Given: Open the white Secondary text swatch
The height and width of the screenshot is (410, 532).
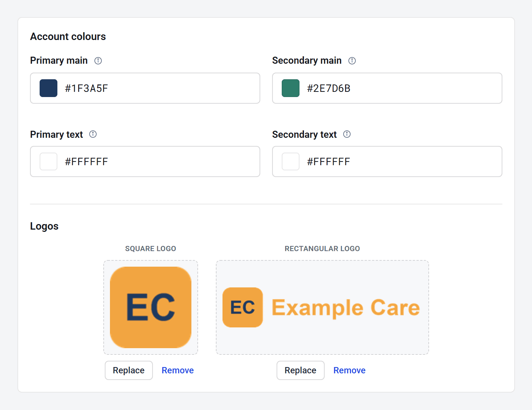Looking at the screenshot, I should click(x=291, y=161).
